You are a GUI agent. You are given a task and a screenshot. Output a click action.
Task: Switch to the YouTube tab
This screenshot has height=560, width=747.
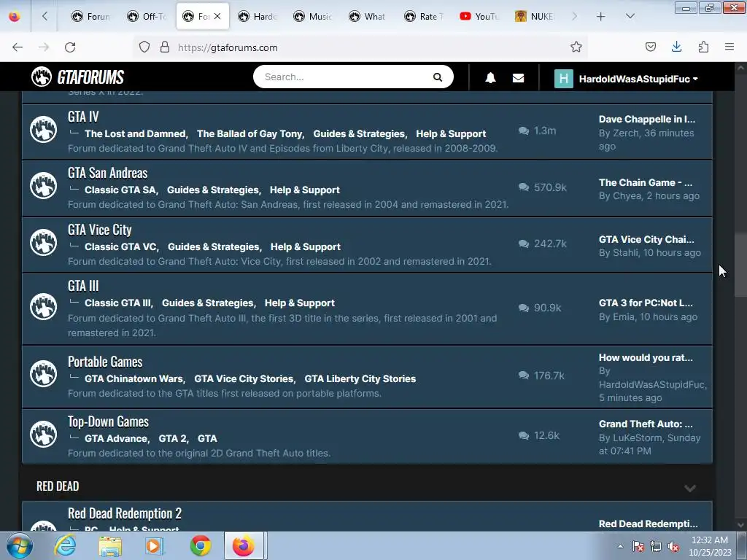[479, 16]
